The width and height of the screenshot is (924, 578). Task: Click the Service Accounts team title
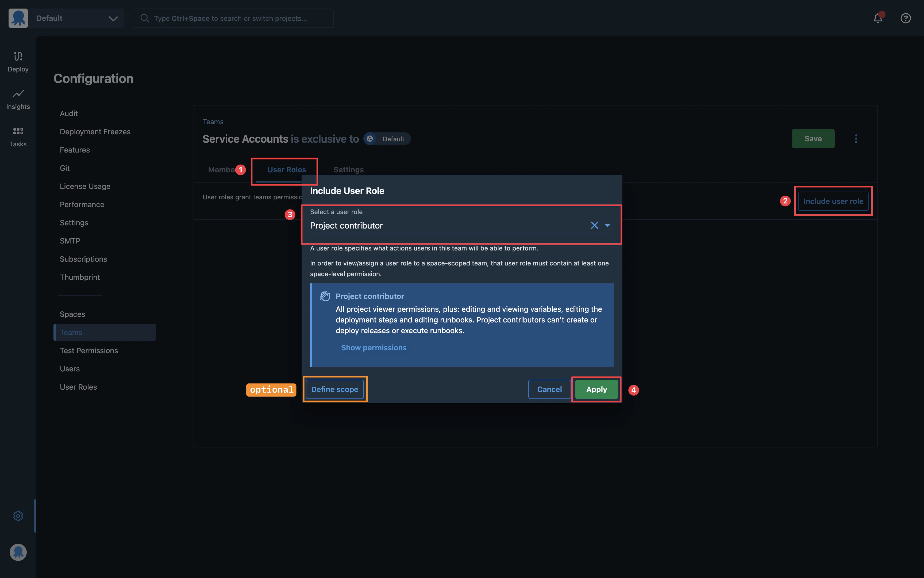pyautogui.click(x=245, y=139)
